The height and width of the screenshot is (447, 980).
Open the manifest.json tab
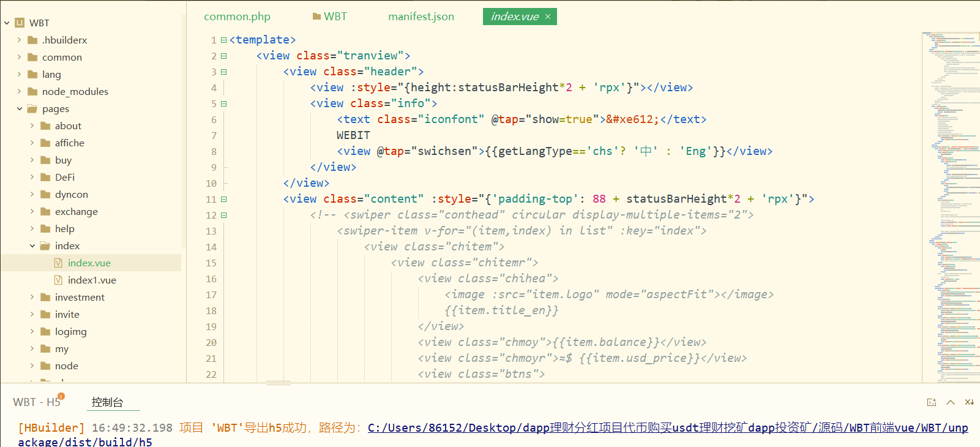click(421, 17)
